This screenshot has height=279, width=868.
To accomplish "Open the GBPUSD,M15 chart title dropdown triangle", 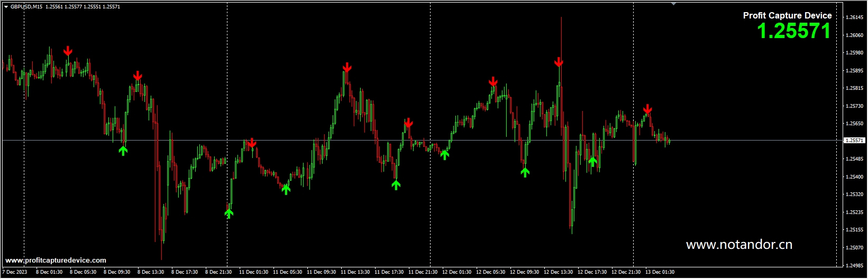I will [x=6, y=7].
